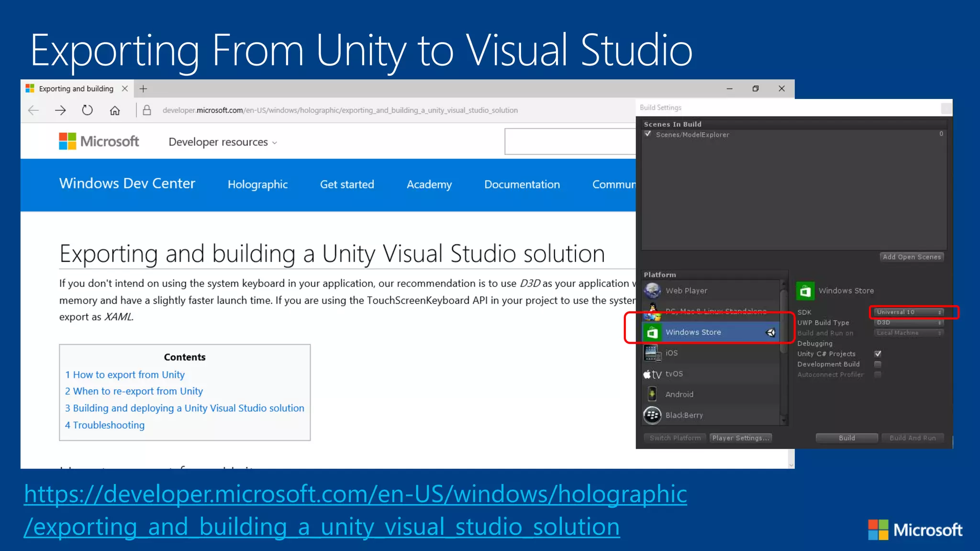Click Windows Dev Center title link
The image size is (980, 551).
tap(127, 184)
